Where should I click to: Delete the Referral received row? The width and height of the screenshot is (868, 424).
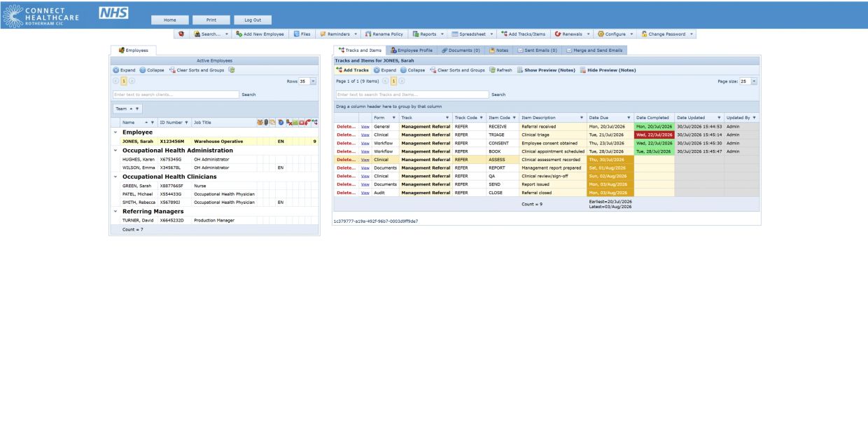coord(346,126)
